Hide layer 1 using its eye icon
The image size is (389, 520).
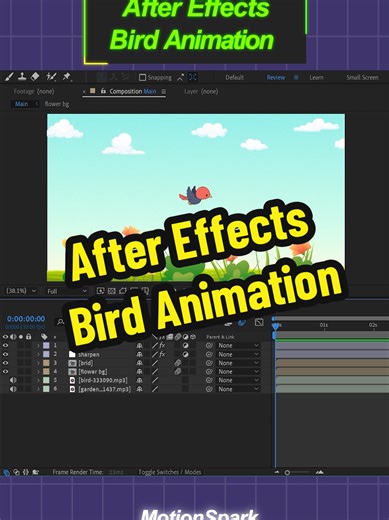pyautogui.click(x=5, y=346)
